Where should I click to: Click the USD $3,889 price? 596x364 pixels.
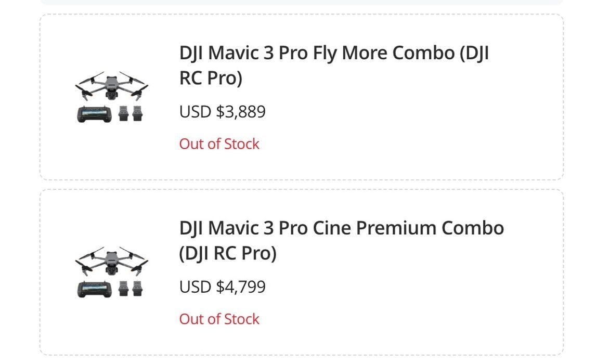tap(222, 112)
